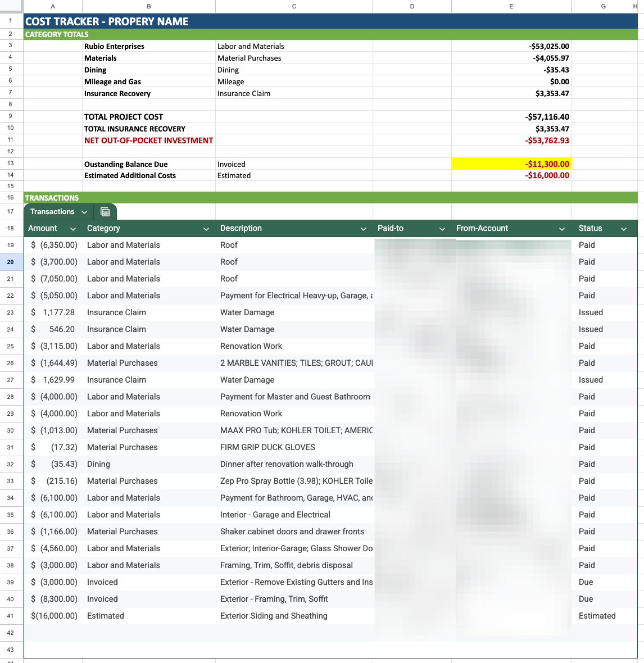Select the select-all corner box
The image size is (644, 663).
pos(11,6)
